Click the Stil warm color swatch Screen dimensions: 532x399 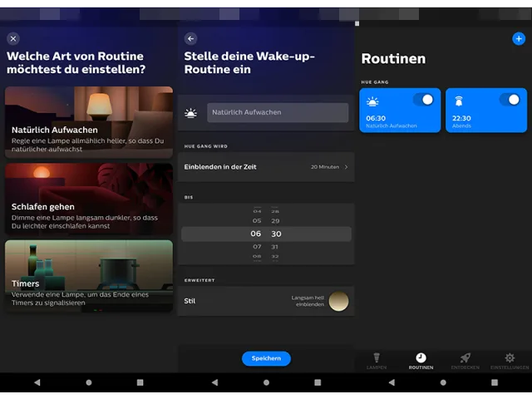[x=337, y=301]
